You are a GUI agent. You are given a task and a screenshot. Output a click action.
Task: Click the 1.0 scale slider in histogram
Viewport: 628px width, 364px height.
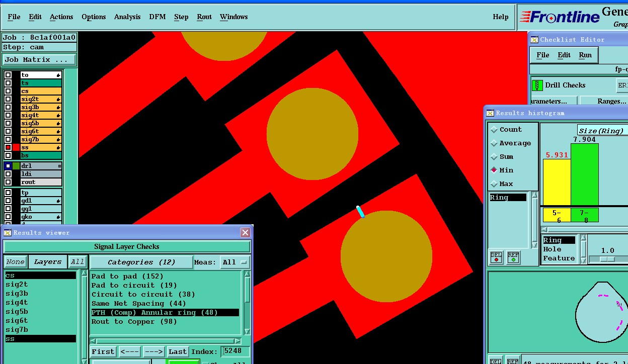[608, 259]
